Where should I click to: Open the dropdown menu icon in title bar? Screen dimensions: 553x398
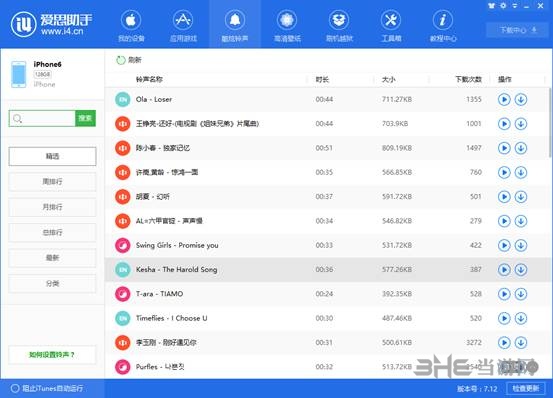click(515, 6)
